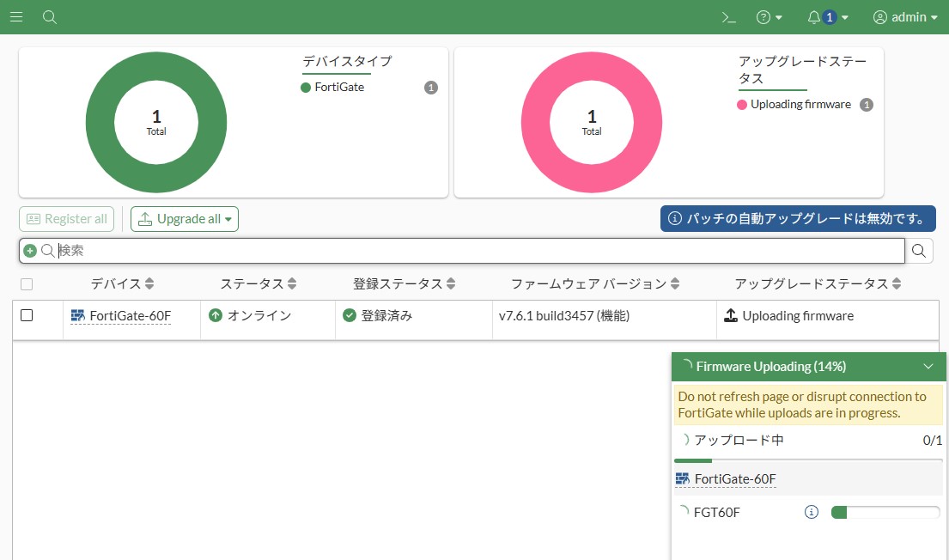The image size is (949, 560).
Task: Open the admin user dropdown
Action: (x=905, y=17)
